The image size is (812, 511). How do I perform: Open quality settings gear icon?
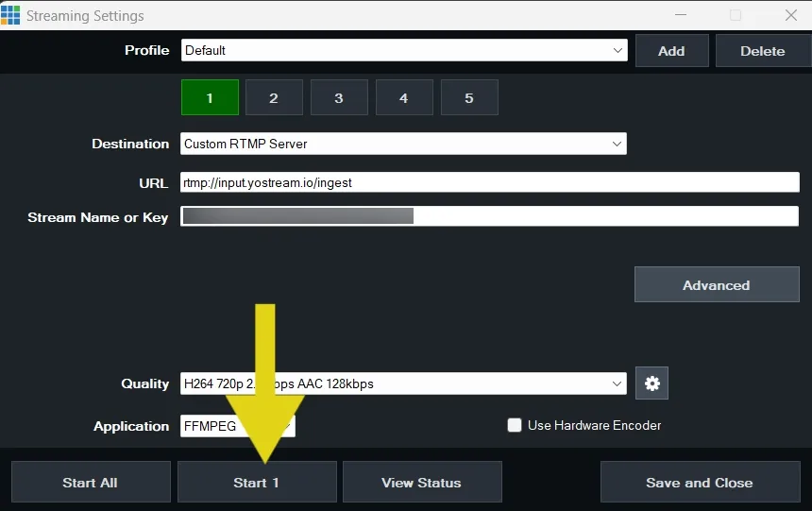(651, 383)
